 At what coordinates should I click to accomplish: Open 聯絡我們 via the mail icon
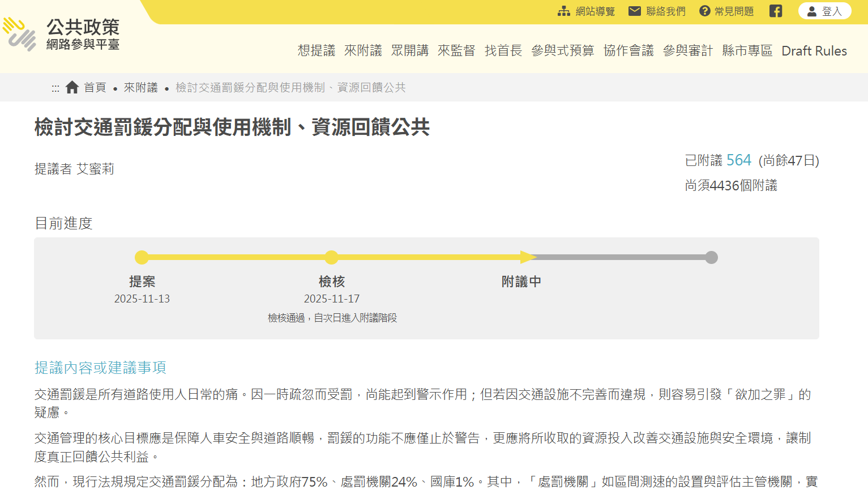[634, 10]
